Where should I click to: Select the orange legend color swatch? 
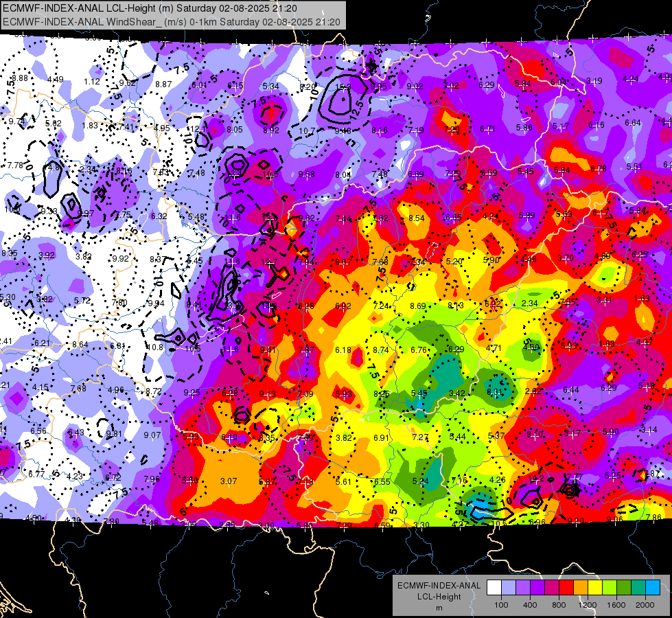coord(581,588)
